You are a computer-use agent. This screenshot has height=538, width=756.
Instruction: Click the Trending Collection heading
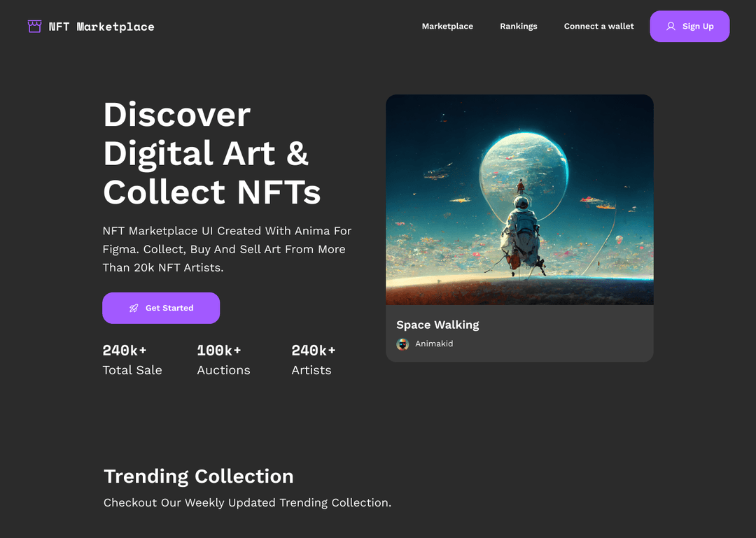199,476
